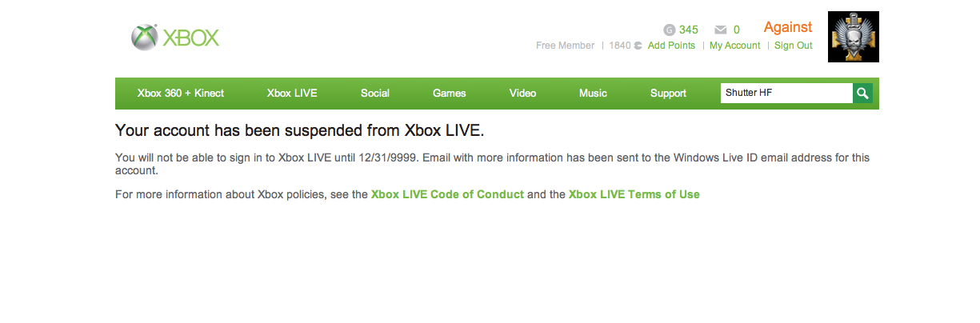This screenshot has width=980, height=323.
Task: Open Xbox LIVE Terms of Use link
Action: (x=634, y=194)
